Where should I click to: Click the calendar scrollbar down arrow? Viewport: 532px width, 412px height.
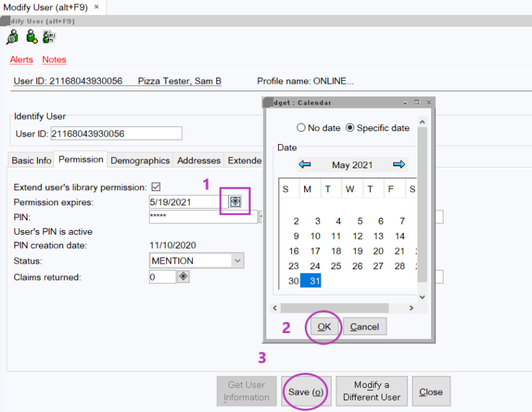(x=422, y=297)
